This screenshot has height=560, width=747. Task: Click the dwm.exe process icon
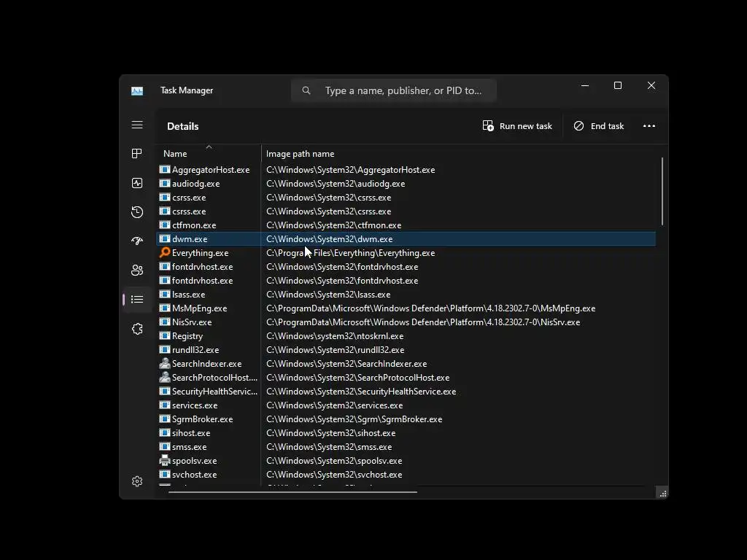pyautogui.click(x=165, y=238)
